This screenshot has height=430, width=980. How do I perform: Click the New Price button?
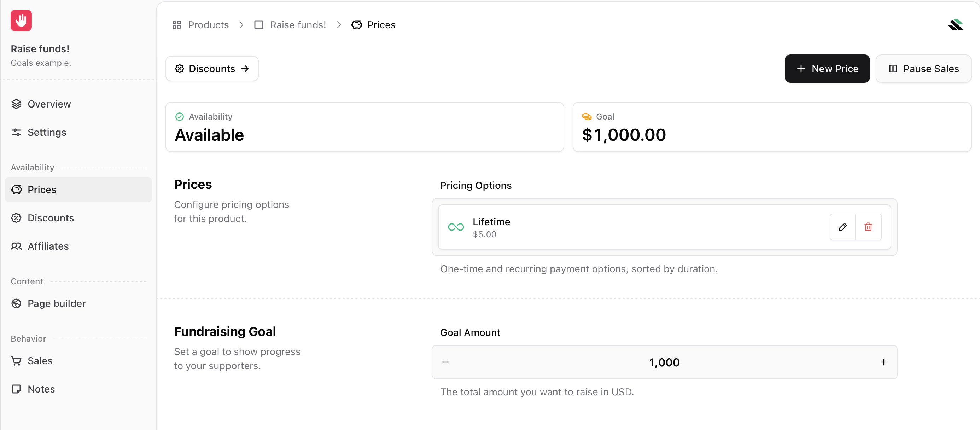pyautogui.click(x=827, y=69)
